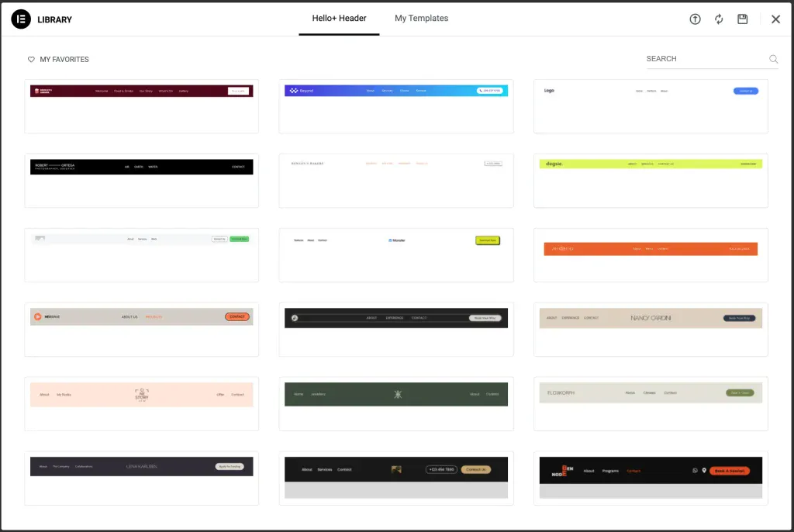Click the search magnifier icon
Viewport: 794px width, 532px height.
pos(773,59)
